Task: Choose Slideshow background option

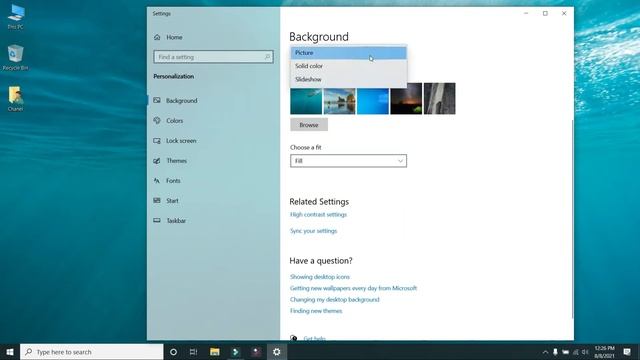Action: coord(349,79)
